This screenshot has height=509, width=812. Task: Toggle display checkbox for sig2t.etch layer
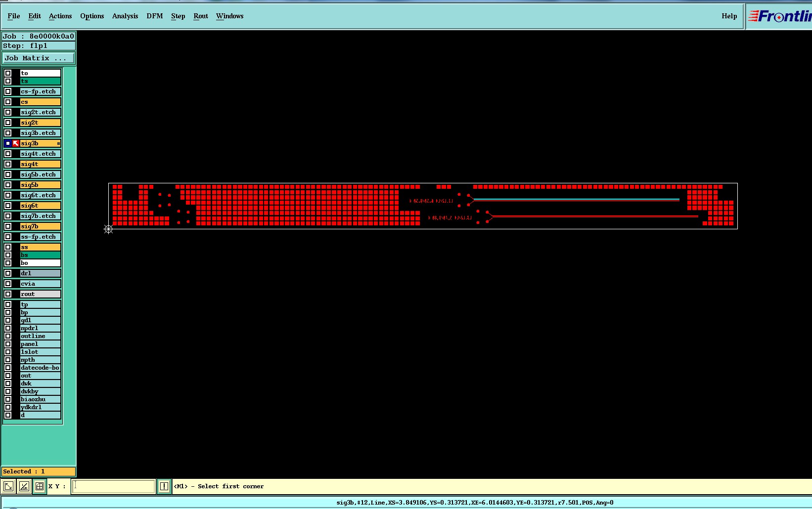point(8,112)
